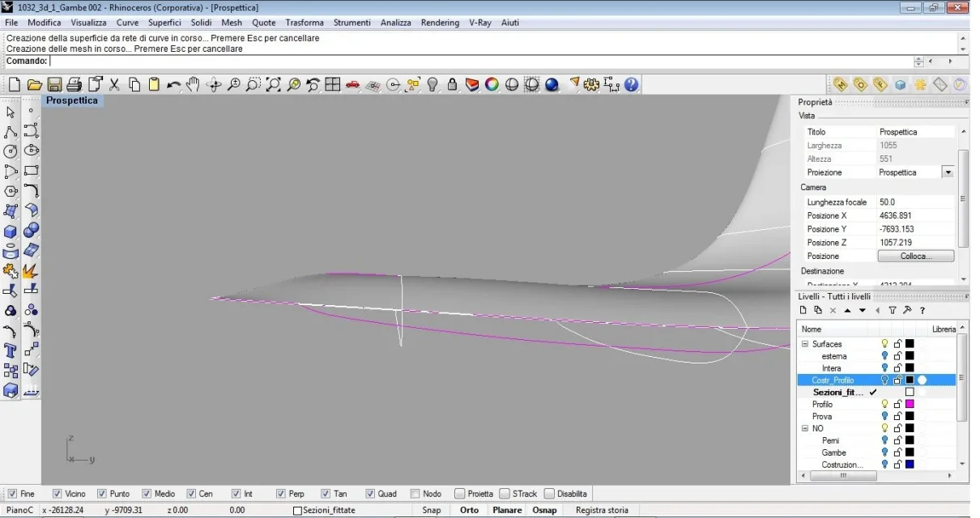This screenshot has height=518, width=980.
Task: Click the hammer tools icon in the layers panel
Action: click(907, 310)
